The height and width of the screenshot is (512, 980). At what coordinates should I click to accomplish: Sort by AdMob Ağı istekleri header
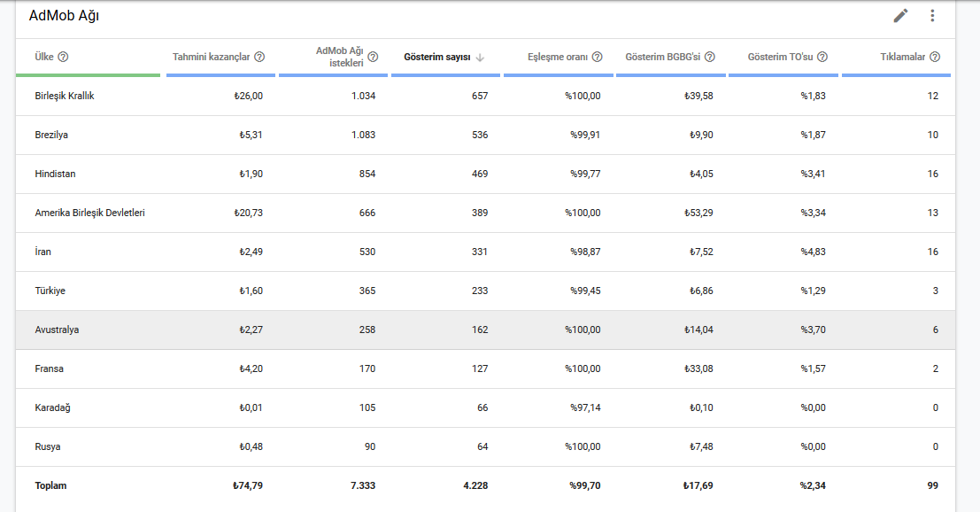click(339, 57)
